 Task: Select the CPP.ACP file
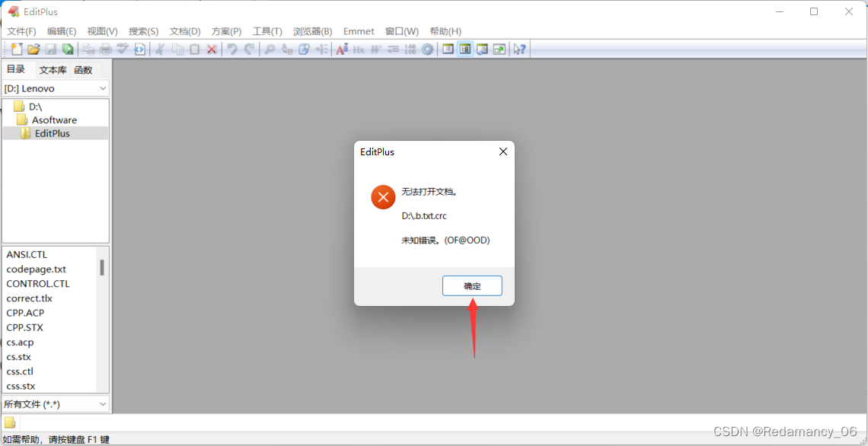point(25,313)
